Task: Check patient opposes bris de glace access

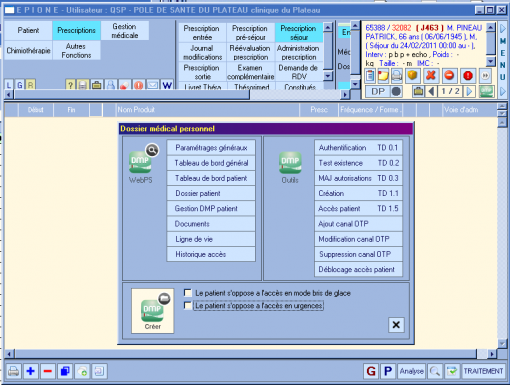Action: click(188, 293)
